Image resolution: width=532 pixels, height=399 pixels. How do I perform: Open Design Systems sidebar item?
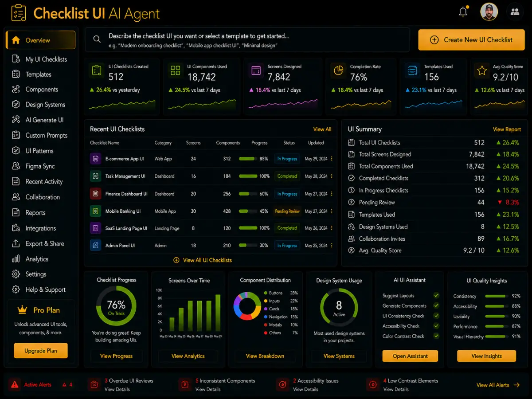(40, 105)
